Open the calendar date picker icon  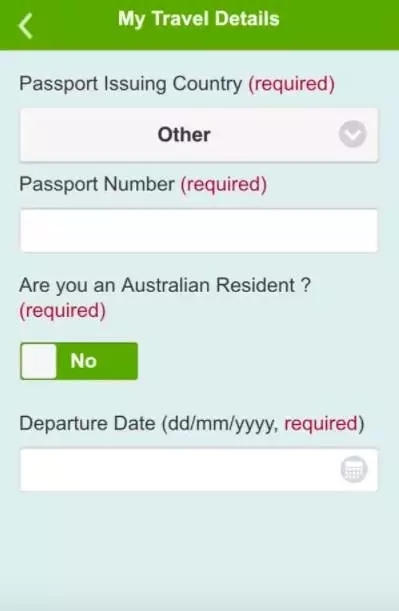coord(354,469)
